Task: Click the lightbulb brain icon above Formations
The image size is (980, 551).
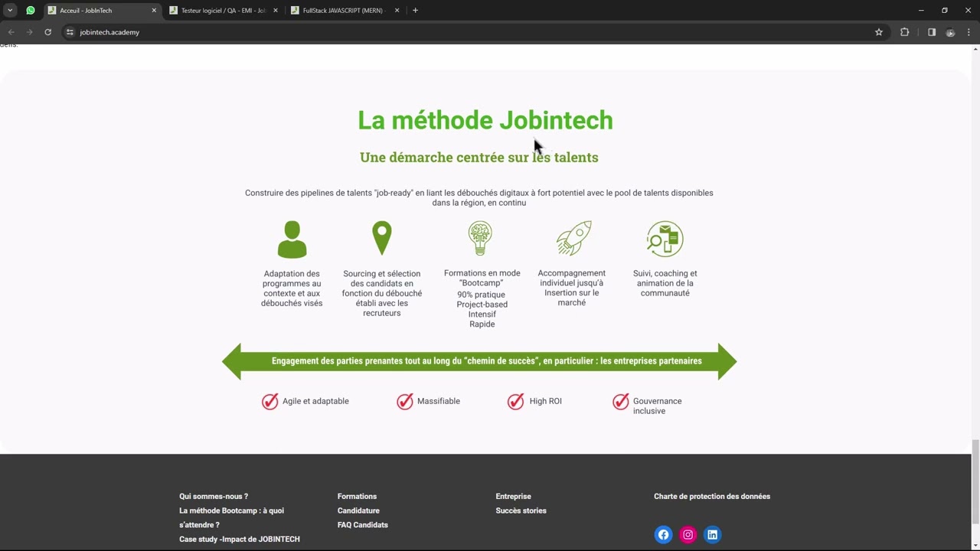Action: pos(480,239)
